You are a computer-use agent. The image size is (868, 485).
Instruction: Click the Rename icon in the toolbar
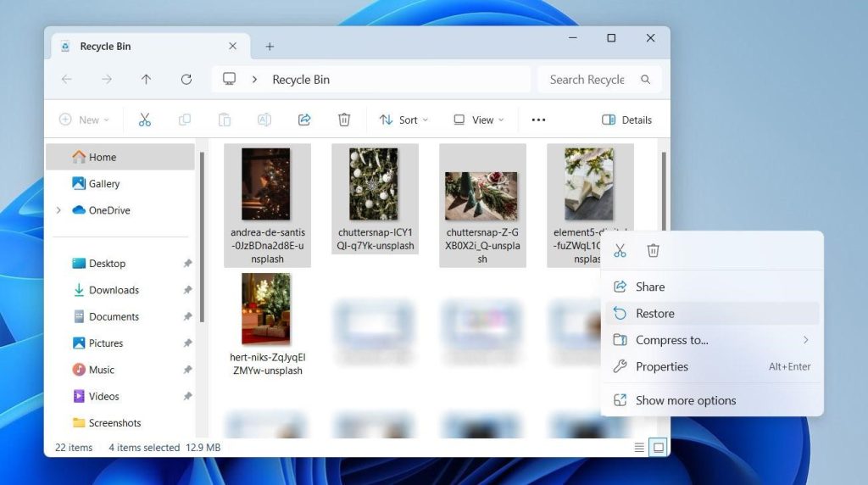(x=264, y=120)
